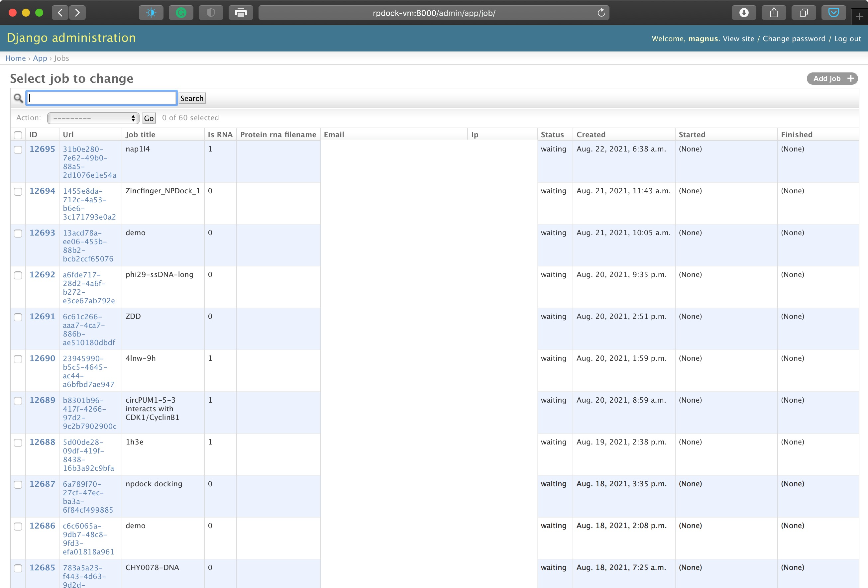The height and width of the screenshot is (588, 868).
Task: Open the downloads icon in toolbar
Action: [744, 13]
